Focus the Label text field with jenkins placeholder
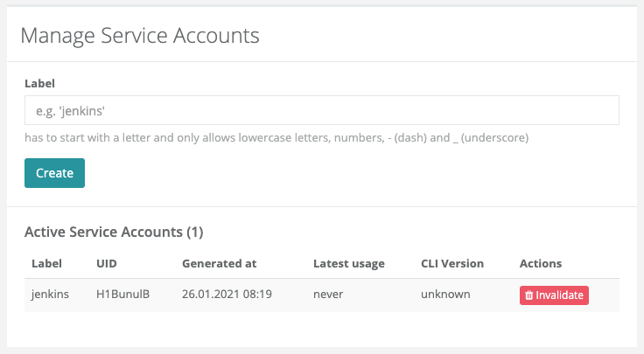 pyautogui.click(x=322, y=110)
